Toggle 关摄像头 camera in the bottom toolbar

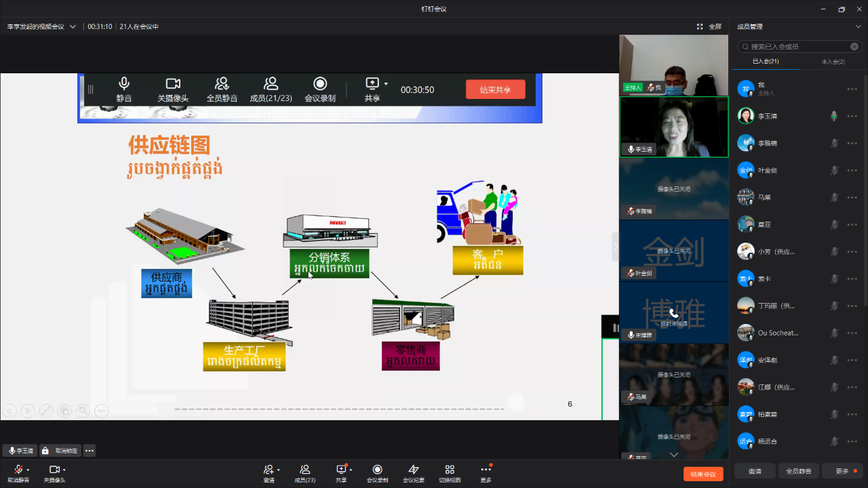[x=54, y=470]
